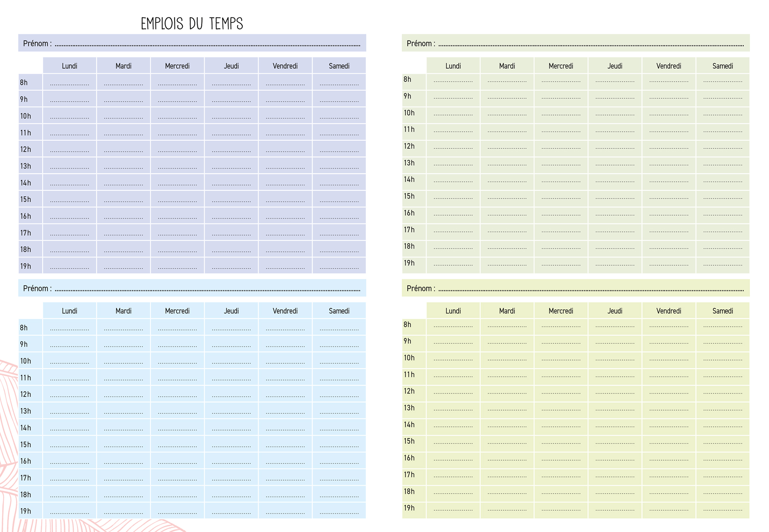Click the Vendredi 16h cell in the blue table

tap(285, 461)
